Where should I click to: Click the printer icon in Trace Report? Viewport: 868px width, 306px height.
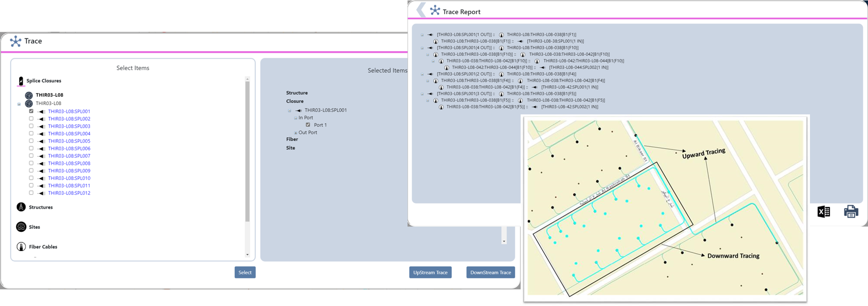(851, 212)
